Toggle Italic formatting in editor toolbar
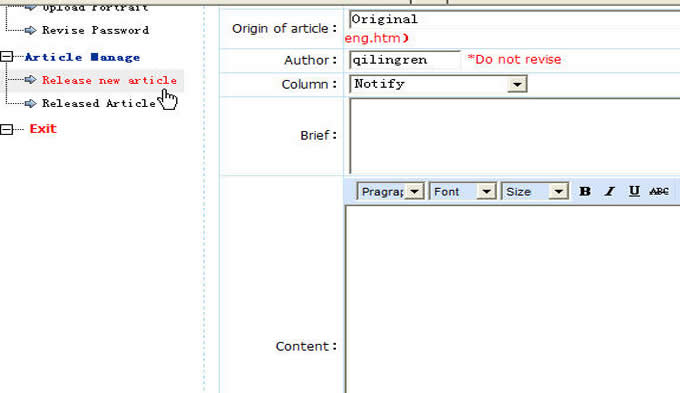This screenshot has width=680, height=393. click(x=610, y=191)
